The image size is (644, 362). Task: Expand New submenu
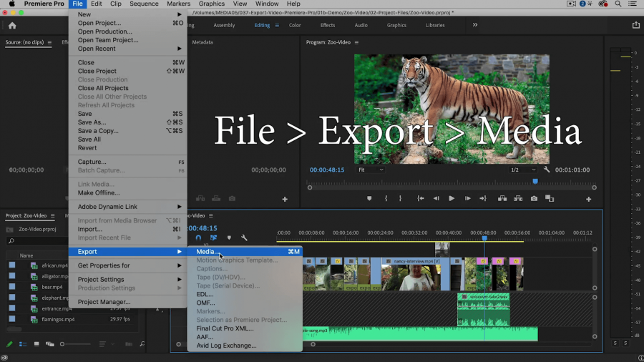(128, 14)
